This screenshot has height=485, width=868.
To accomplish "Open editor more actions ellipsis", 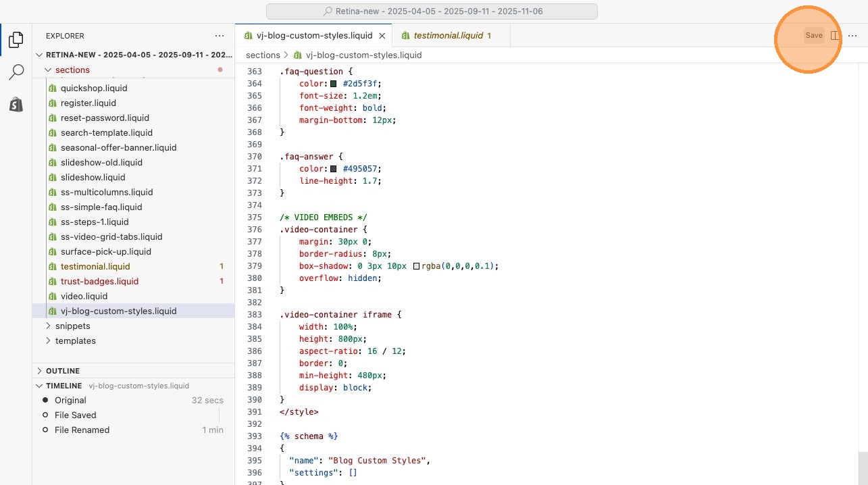I will coord(852,36).
